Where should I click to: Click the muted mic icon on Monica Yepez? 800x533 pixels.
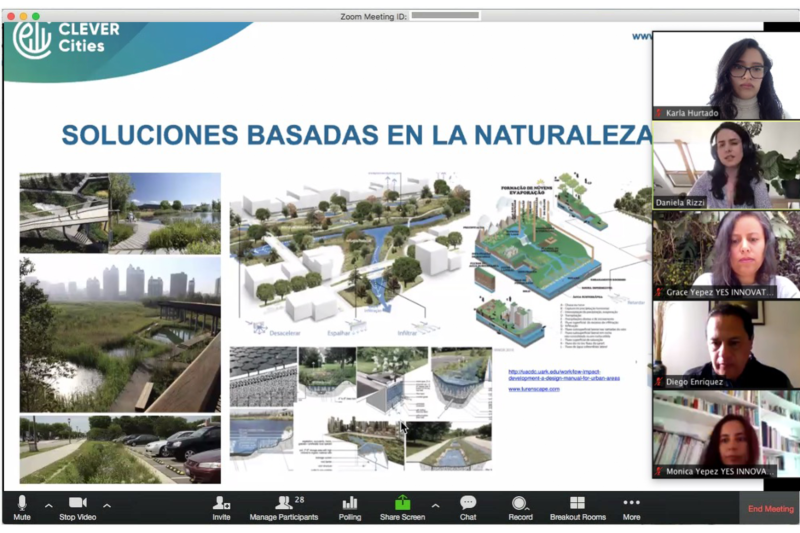659,471
